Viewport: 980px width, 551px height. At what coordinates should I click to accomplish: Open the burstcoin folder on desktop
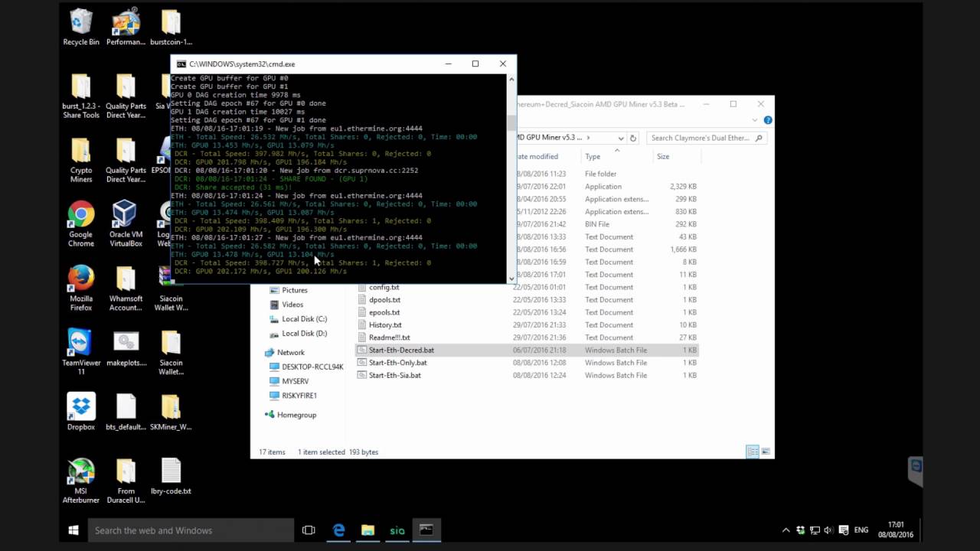(171, 28)
